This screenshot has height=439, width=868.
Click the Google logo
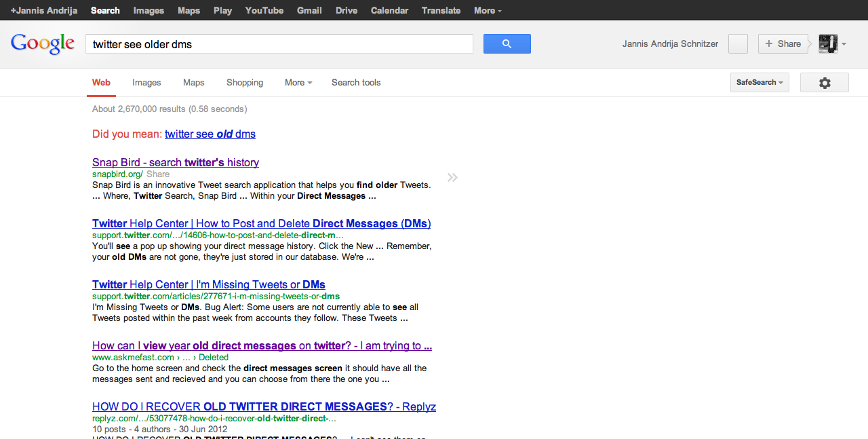pos(43,43)
